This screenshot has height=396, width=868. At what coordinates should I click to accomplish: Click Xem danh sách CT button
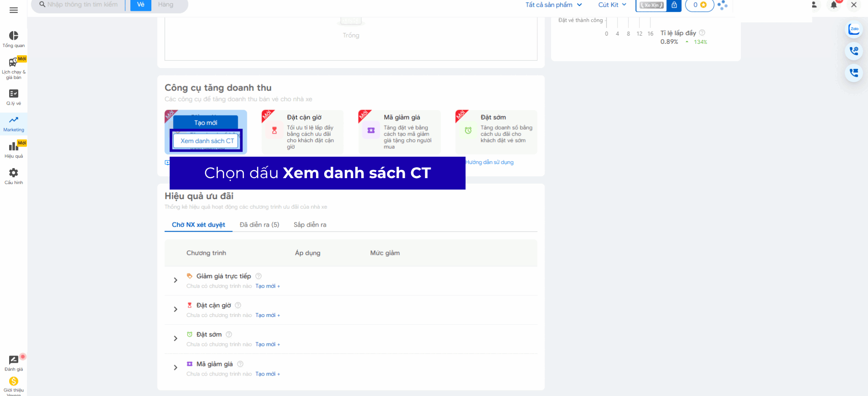[x=207, y=141]
